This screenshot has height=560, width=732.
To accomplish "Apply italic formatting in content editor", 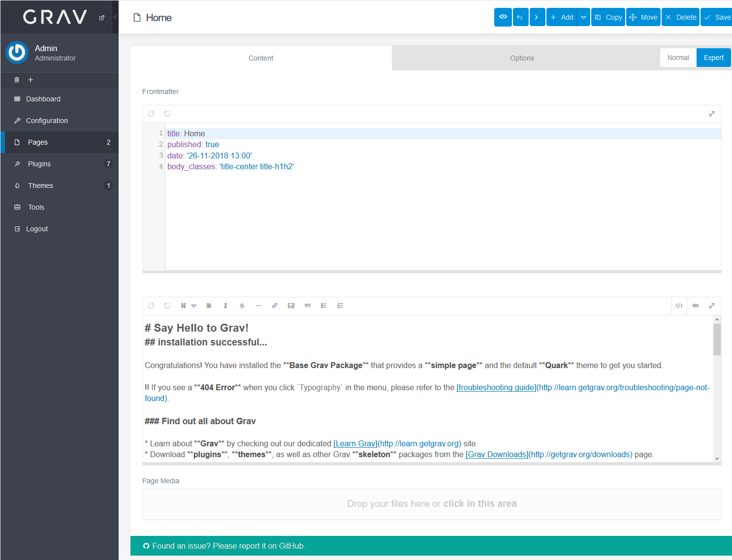I will point(225,306).
